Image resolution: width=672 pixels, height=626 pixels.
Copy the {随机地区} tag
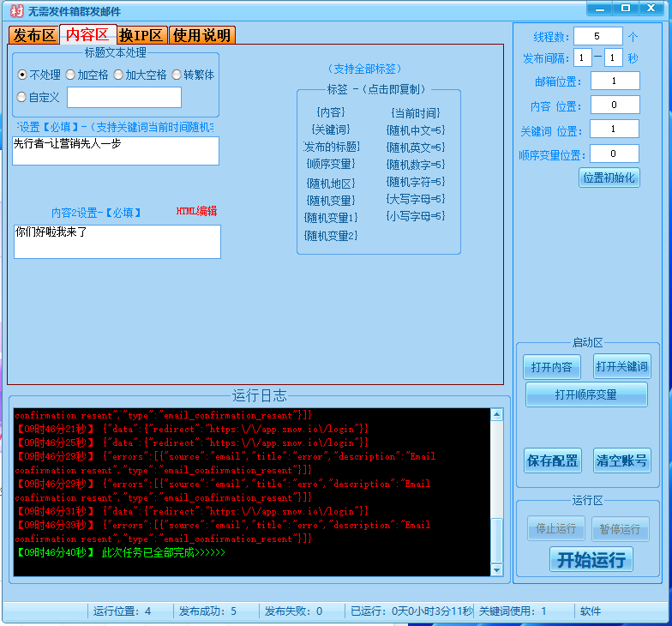(x=331, y=183)
